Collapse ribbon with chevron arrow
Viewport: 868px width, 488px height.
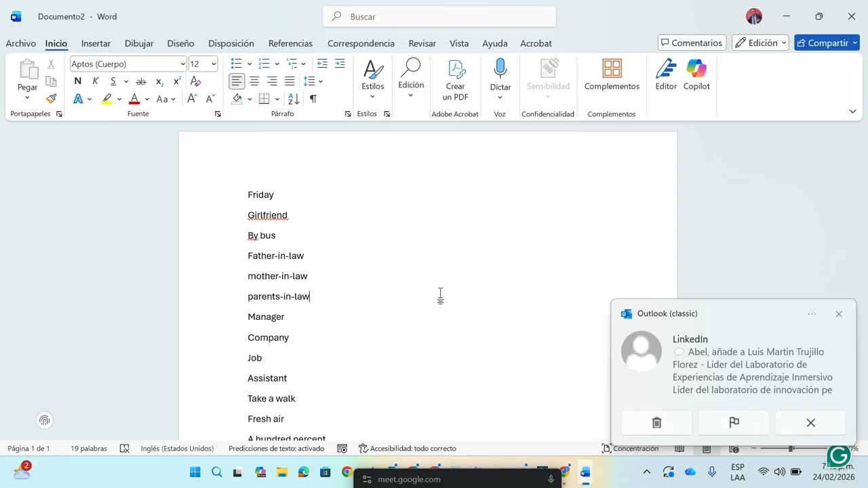[852, 111]
